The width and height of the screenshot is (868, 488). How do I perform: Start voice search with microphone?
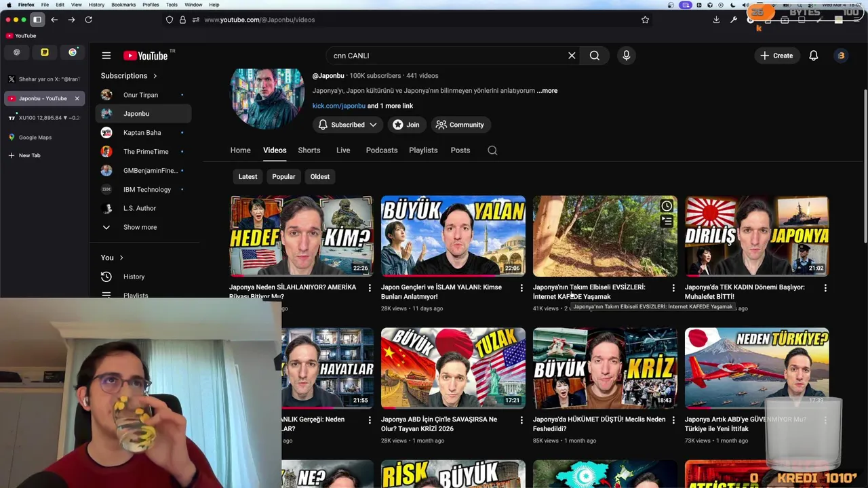point(627,56)
